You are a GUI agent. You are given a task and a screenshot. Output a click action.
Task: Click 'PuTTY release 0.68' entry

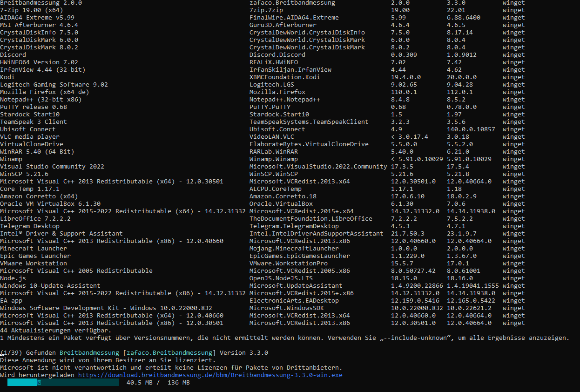[x=34, y=107]
